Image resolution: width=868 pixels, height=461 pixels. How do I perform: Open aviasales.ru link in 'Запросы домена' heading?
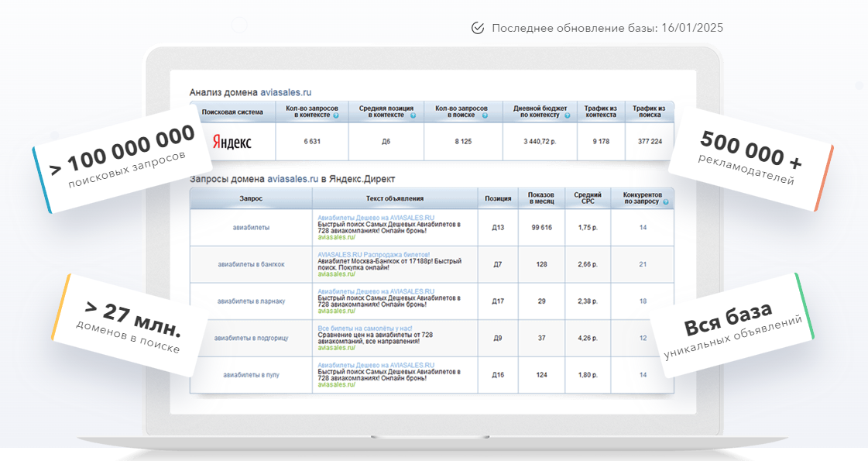click(293, 179)
